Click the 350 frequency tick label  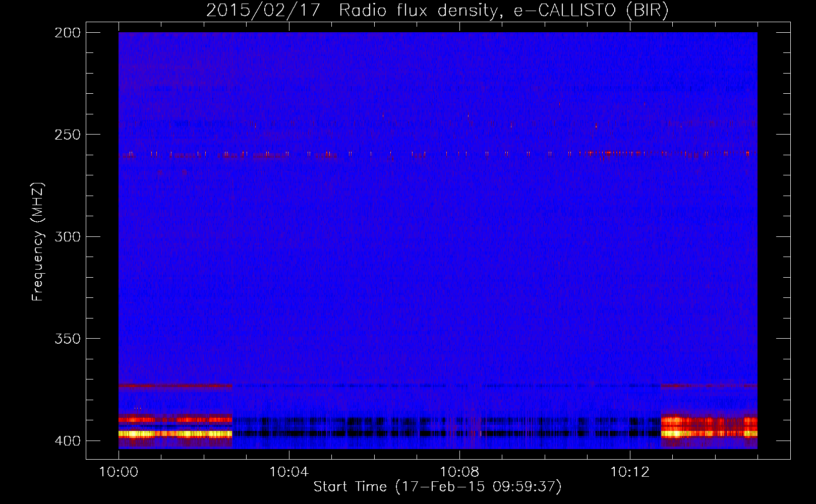pyautogui.click(x=68, y=339)
